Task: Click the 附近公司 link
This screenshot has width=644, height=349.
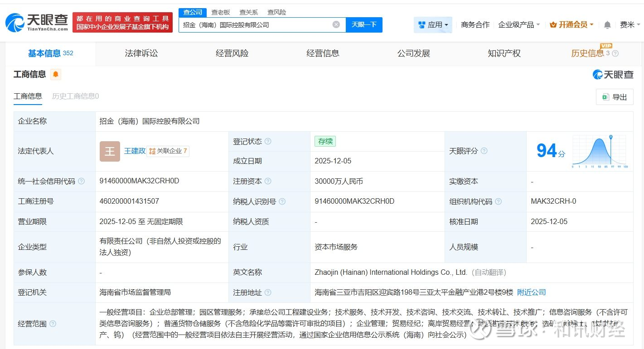Action: click(x=531, y=292)
